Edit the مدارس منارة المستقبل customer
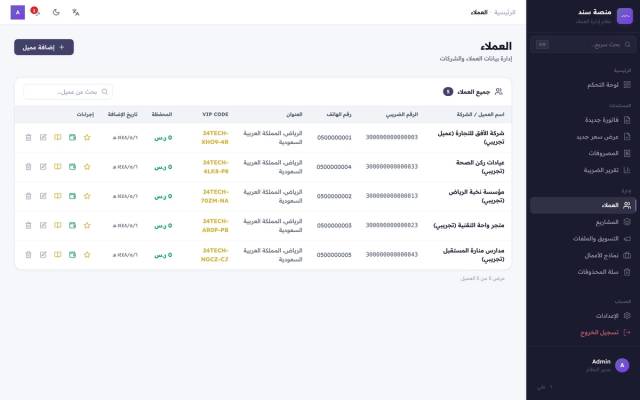The width and height of the screenshot is (640, 400). (x=43, y=255)
